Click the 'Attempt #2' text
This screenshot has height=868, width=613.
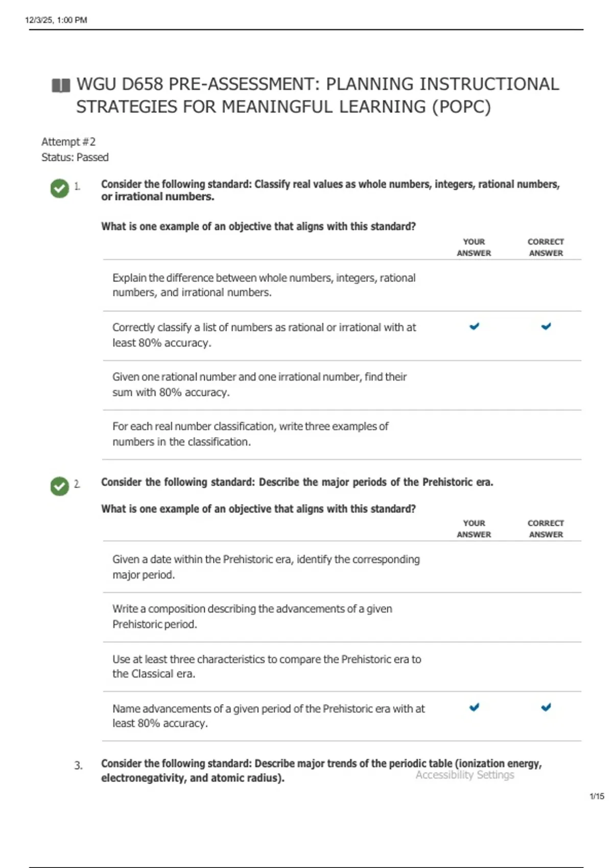(x=68, y=142)
